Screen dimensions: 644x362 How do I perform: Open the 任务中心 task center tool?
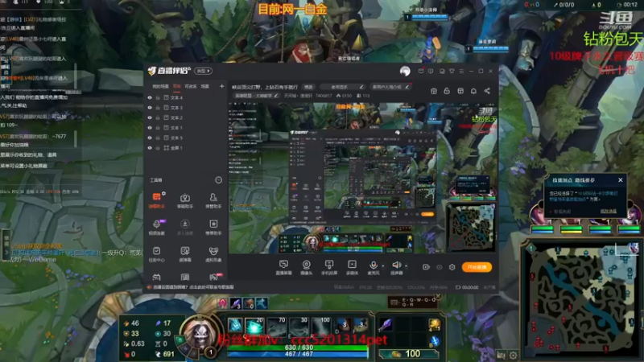156,253
